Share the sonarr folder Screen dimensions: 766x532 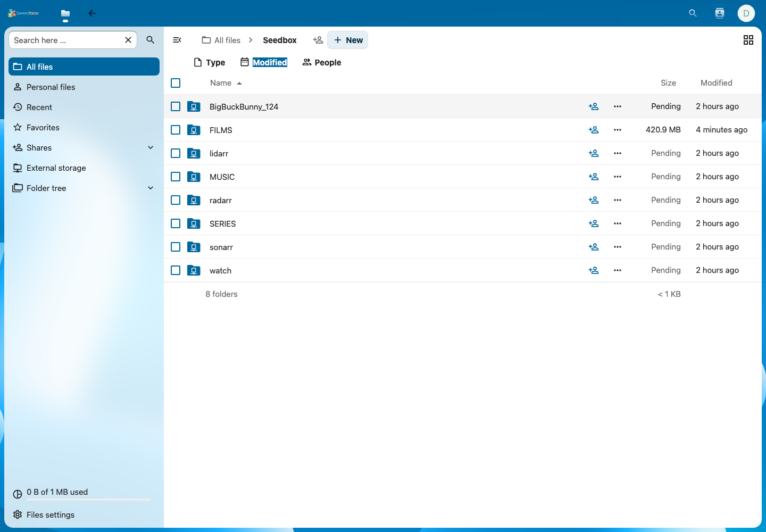(x=594, y=247)
